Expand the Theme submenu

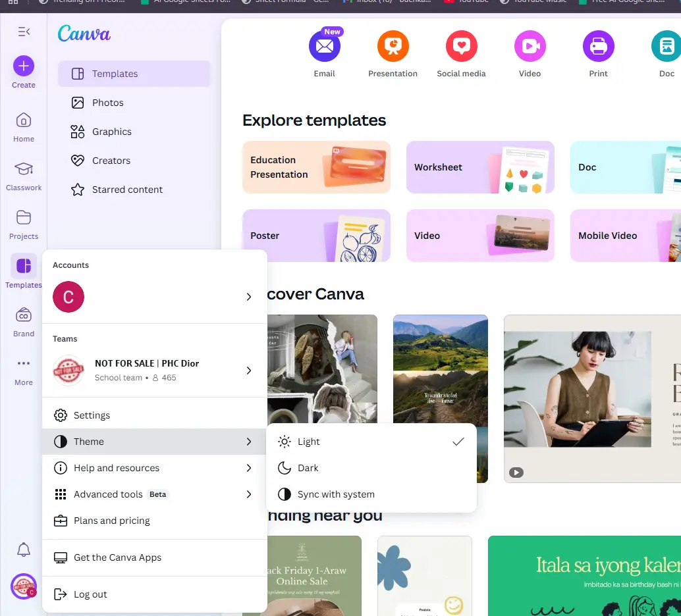(x=154, y=442)
